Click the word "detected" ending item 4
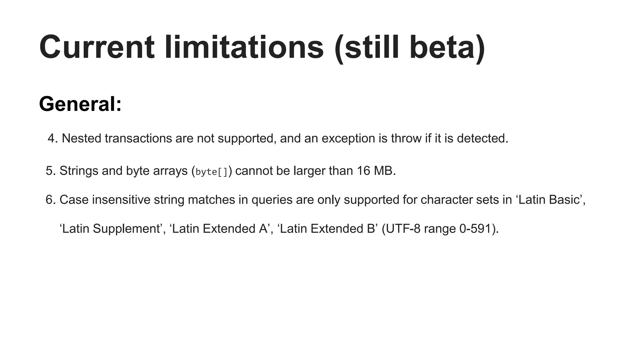 point(481,139)
